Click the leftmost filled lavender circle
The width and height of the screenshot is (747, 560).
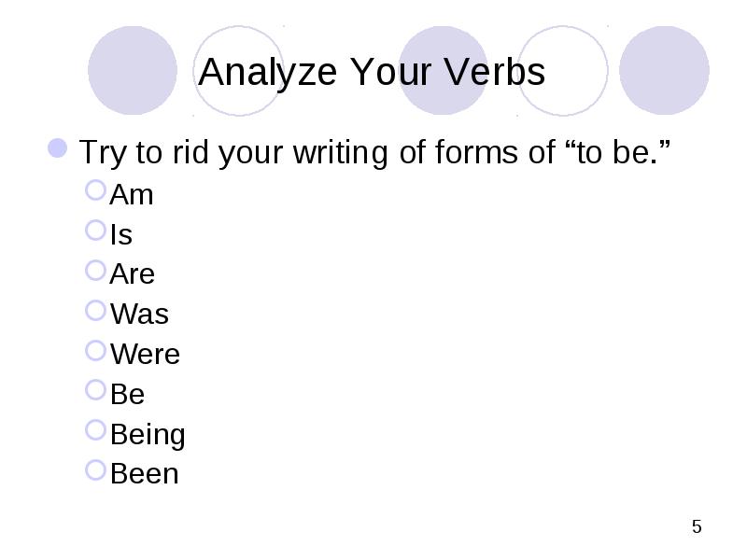133,71
